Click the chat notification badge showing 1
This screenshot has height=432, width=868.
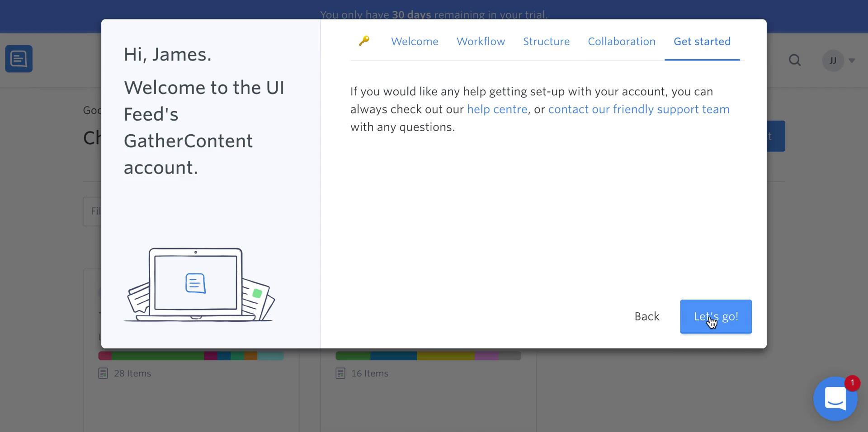point(852,383)
